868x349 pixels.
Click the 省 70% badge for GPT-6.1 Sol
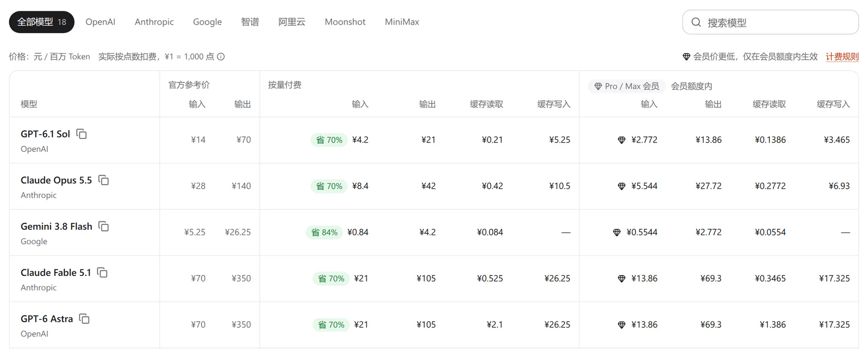click(x=329, y=140)
